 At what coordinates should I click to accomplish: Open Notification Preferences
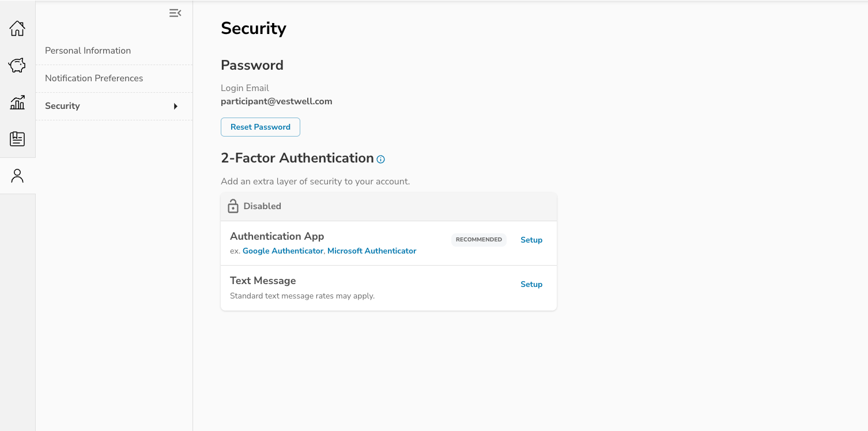pyautogui.click(x=94, y=78)
